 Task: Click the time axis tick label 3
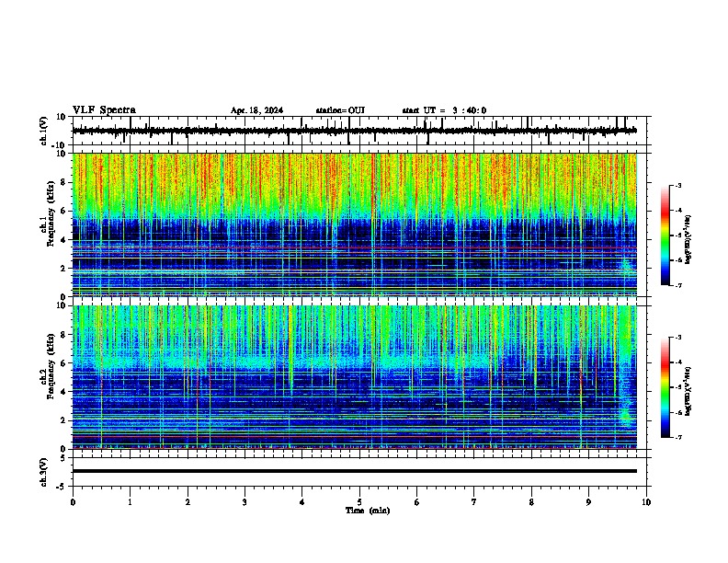(245, 502)
